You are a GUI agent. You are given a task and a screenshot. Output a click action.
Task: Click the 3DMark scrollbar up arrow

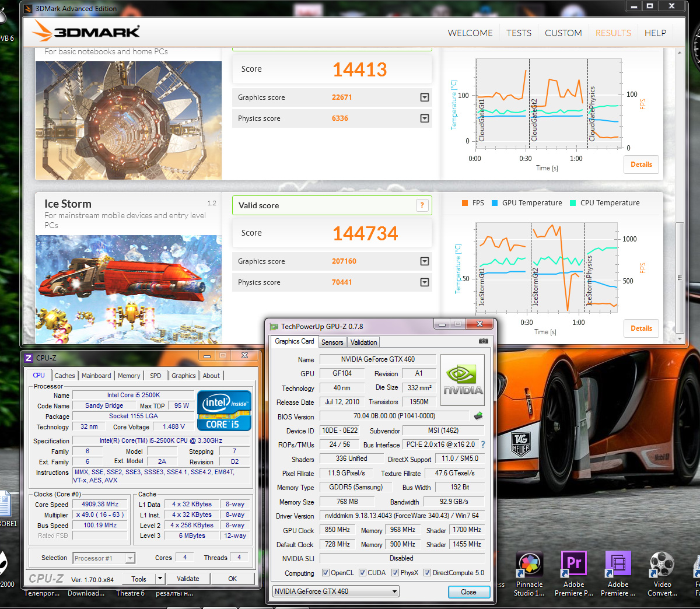680,52
